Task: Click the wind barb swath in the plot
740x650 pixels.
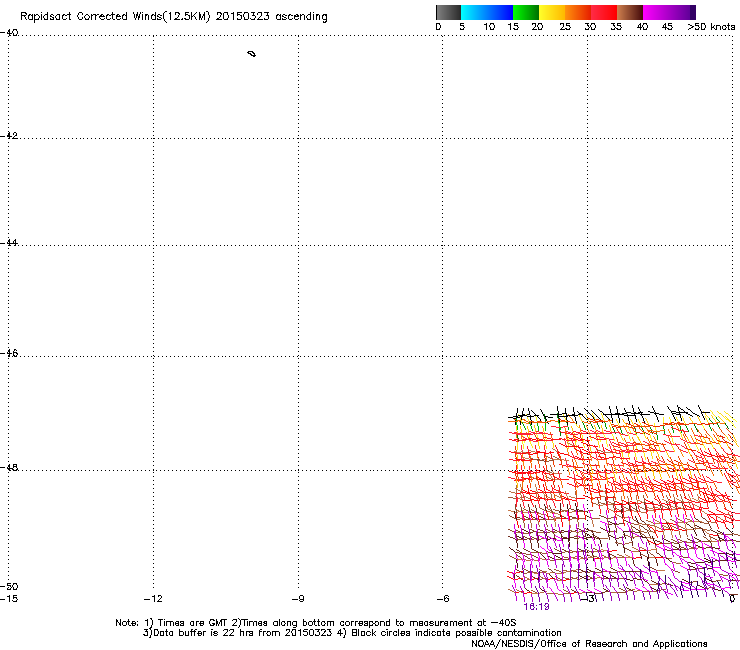Action: [x=623, y=503]
